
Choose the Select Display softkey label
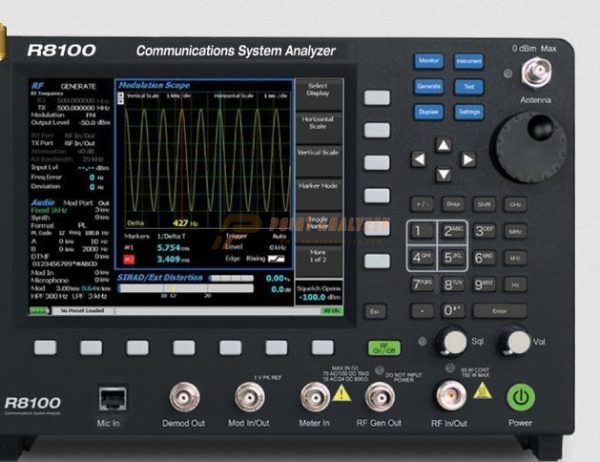pos(318,90)
